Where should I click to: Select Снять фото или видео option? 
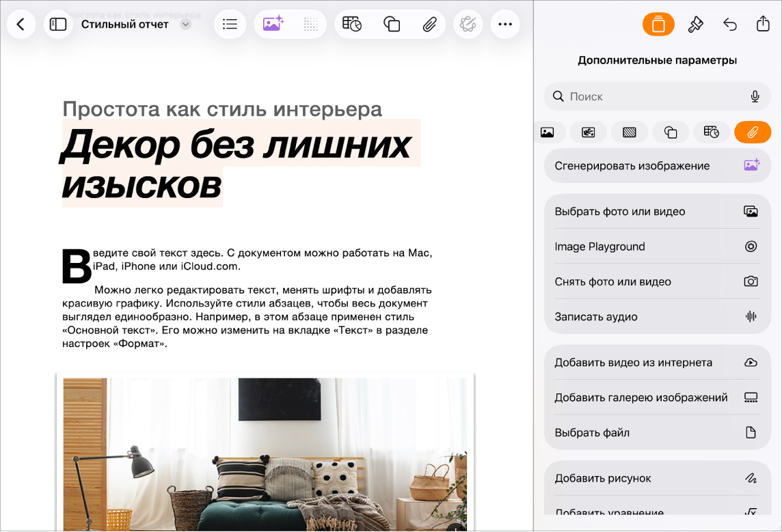point(658,281)
